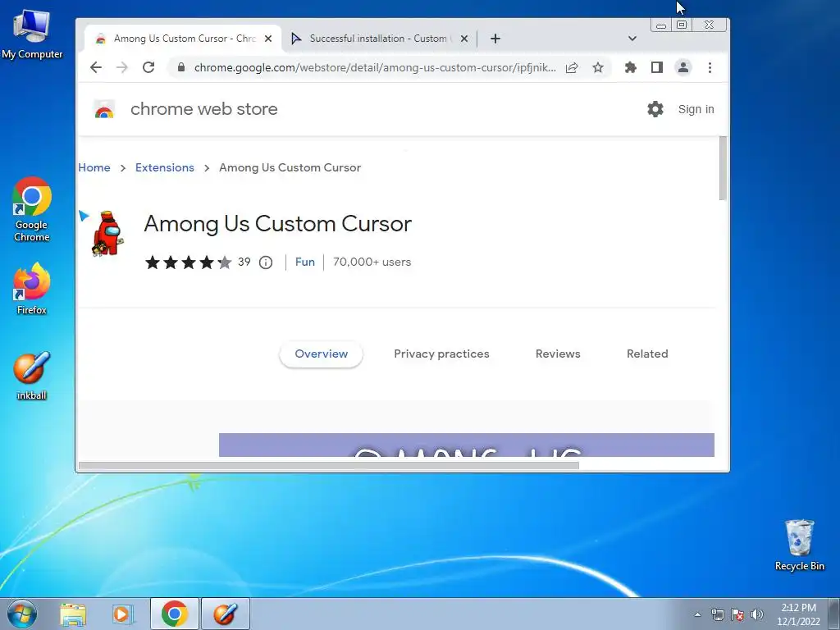Viewport: 840px width, 630px height.
Task: Click the Among Us promo banner image
Action: 466,445
